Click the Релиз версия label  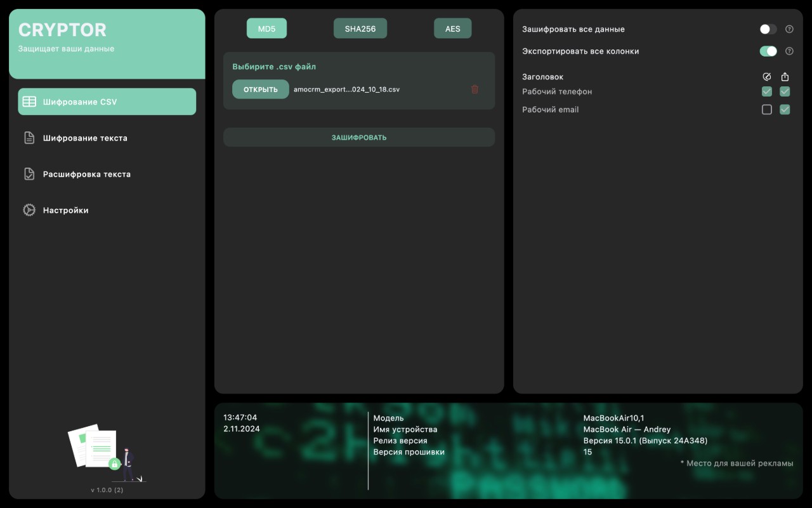tap(400, 441)
